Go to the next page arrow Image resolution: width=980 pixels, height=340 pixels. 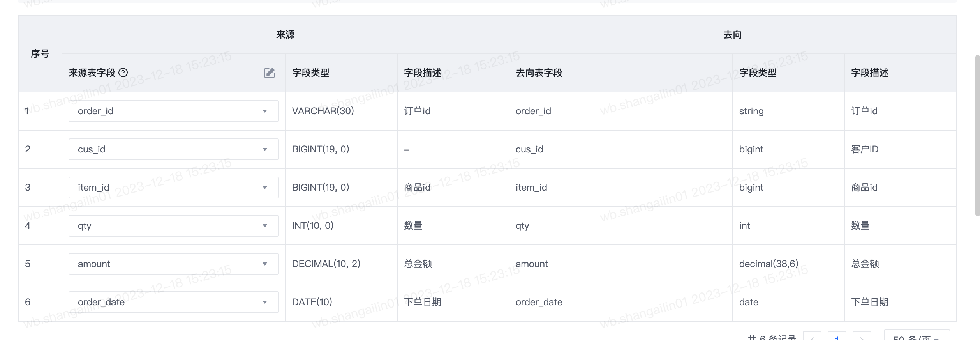click(862, 336)
